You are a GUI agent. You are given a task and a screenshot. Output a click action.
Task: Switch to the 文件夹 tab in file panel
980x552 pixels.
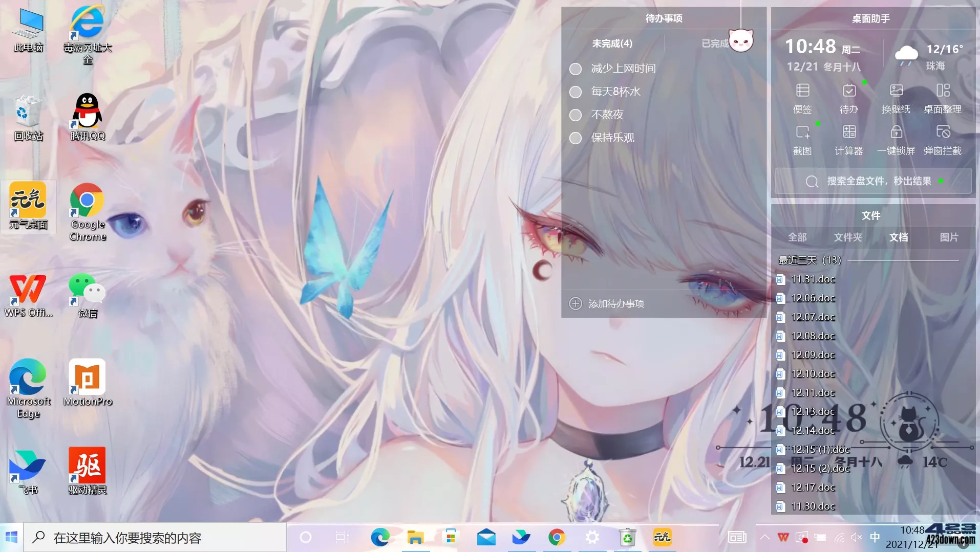tap(848, 237)
